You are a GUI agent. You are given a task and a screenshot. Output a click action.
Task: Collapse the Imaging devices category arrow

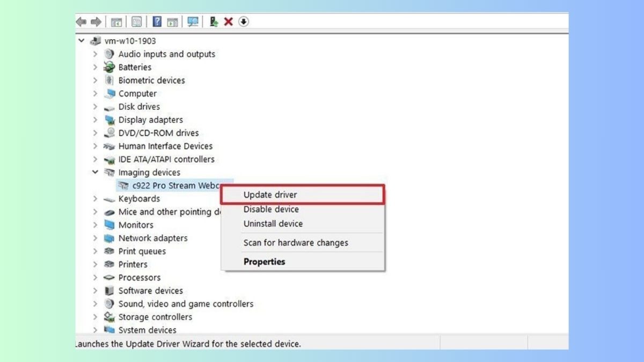coord(95,172)
